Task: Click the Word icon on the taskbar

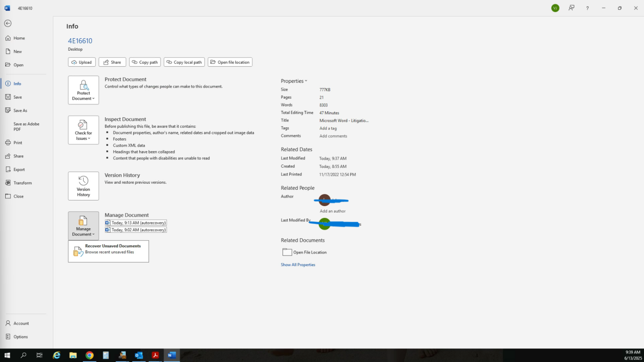Action: [172, 355]
